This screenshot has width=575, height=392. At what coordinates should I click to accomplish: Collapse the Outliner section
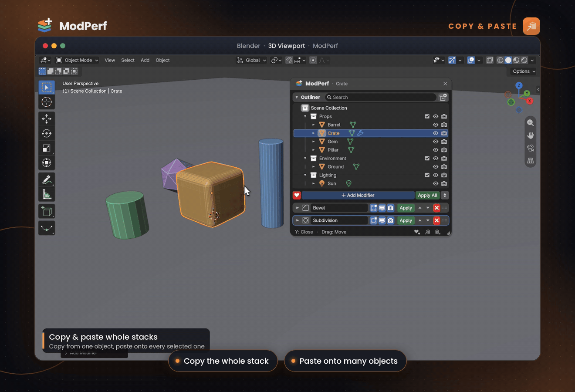(x=297, y=97)
